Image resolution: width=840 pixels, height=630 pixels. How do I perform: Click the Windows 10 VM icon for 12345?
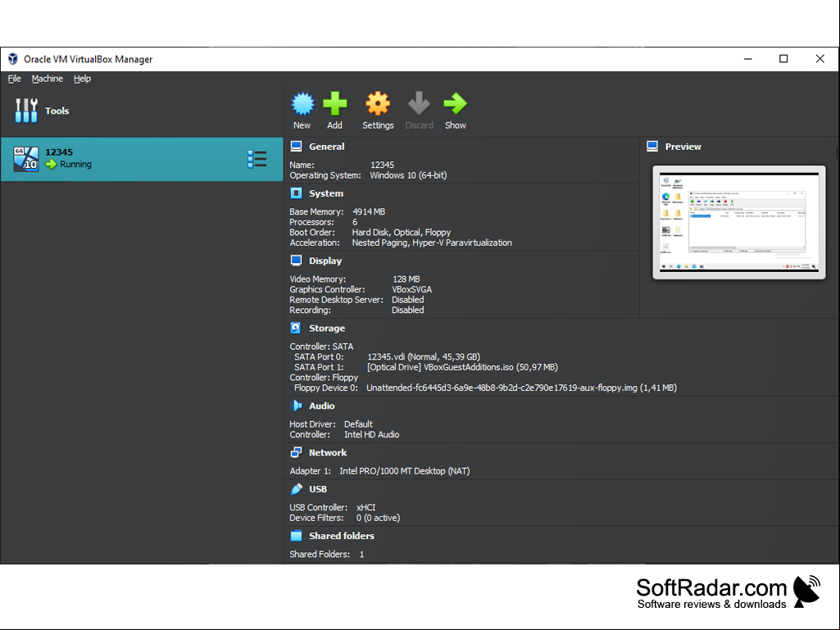pos(25,159)
